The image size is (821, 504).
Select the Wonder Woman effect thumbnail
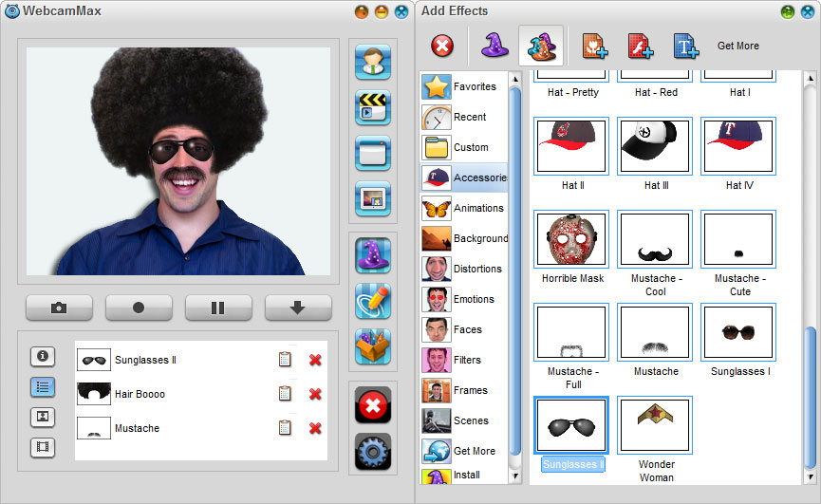pyautogui.click(x=656, y=425)
